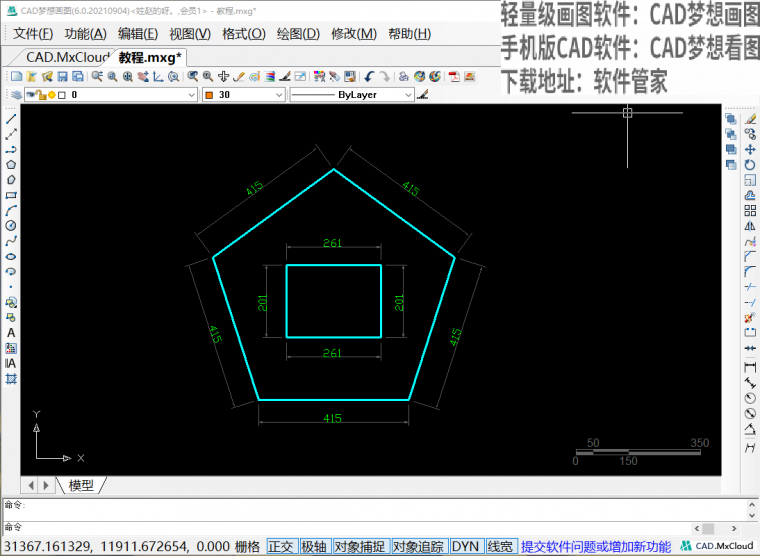Toggle DYN dynamic input

point(466,547)
